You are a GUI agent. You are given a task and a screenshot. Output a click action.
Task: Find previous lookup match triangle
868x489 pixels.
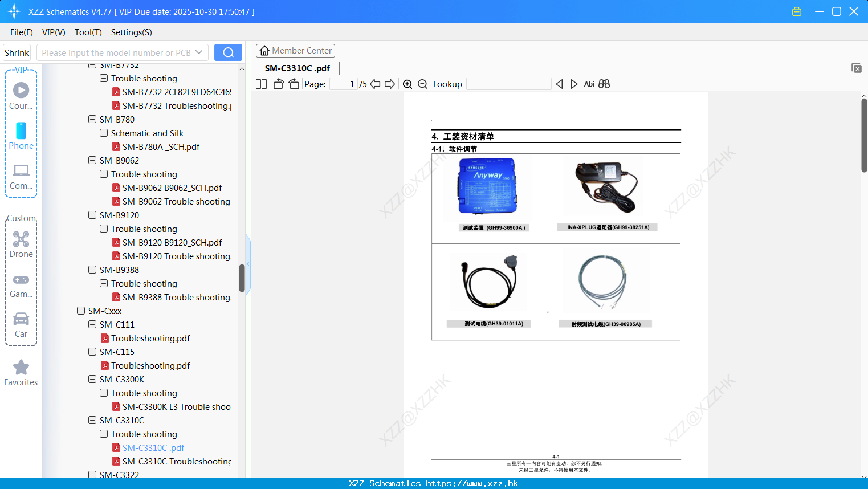(559, 84)
